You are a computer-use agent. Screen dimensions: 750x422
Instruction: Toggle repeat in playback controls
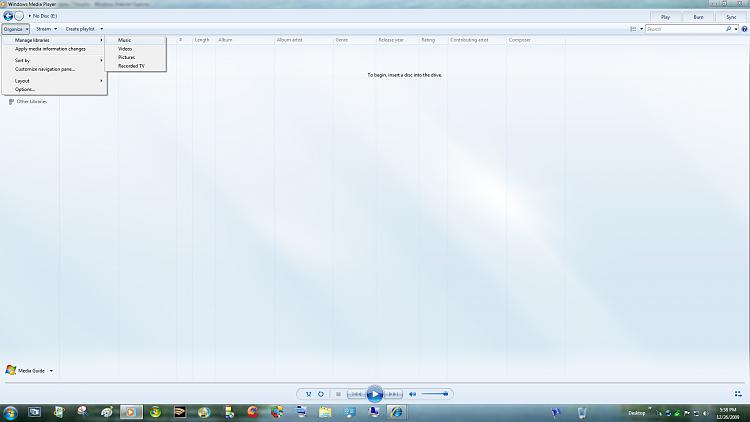point(321,394)
